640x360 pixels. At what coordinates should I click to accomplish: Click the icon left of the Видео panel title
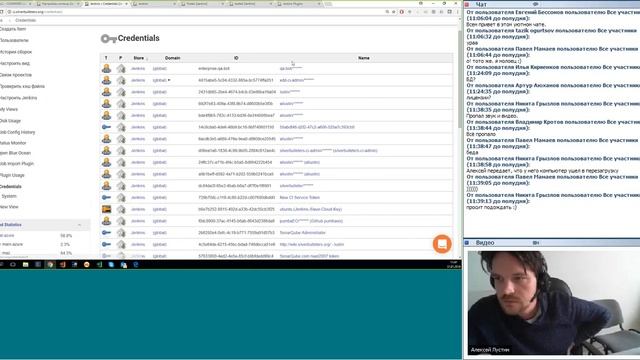point(467,243)
